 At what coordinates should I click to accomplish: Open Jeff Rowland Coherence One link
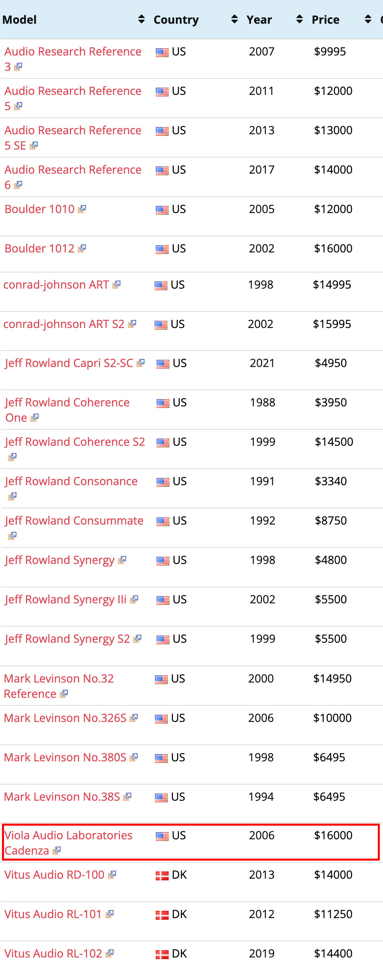[x=67, y=403]
